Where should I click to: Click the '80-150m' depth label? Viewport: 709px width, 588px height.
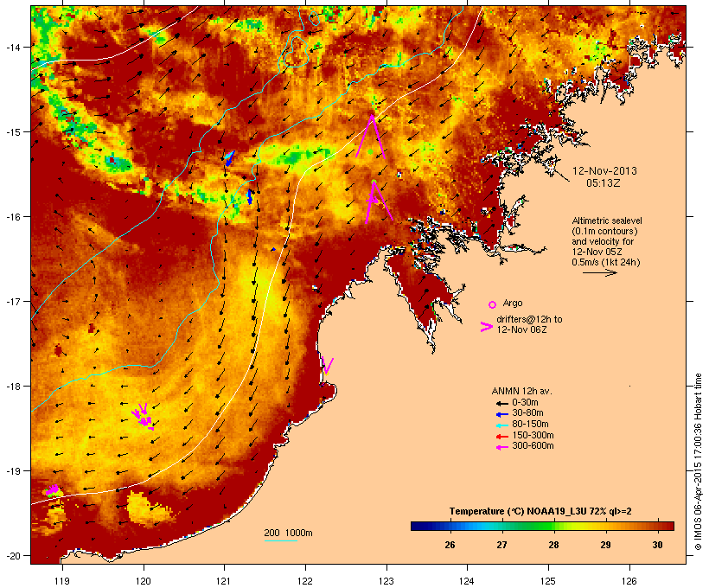(x=530, y=425)
